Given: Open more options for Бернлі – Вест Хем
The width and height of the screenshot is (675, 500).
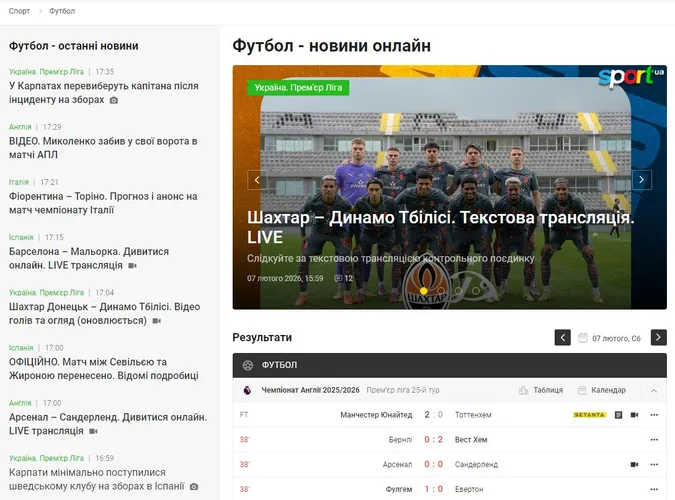Looking at the screenshot, I should click(654, 440).
